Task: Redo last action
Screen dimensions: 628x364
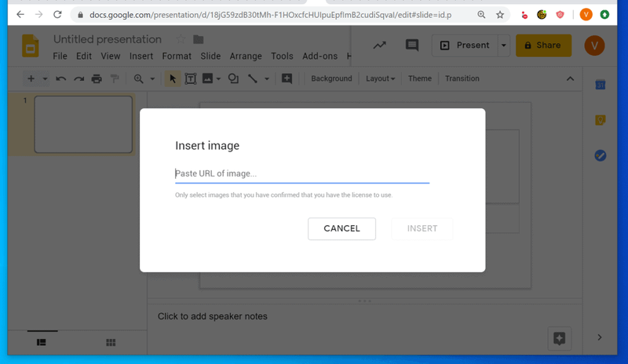Action: click(79, 78)
